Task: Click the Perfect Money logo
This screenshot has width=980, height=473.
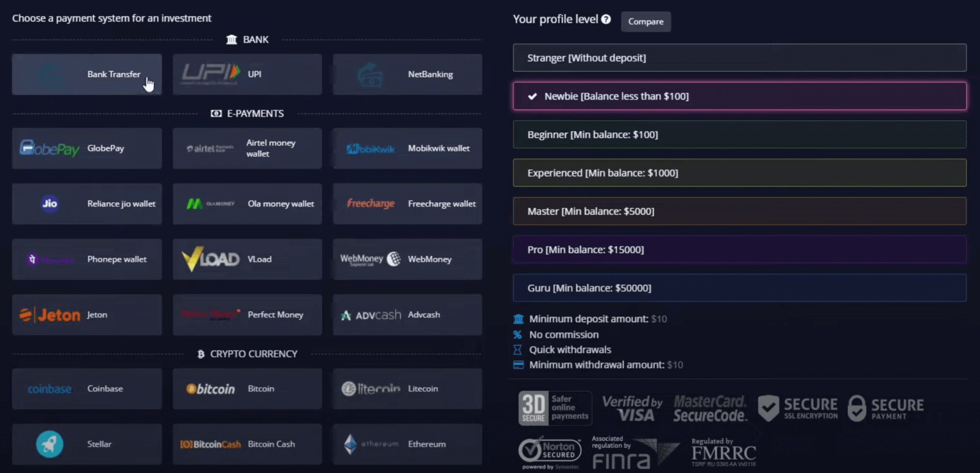Action: [x=210, y=314]
